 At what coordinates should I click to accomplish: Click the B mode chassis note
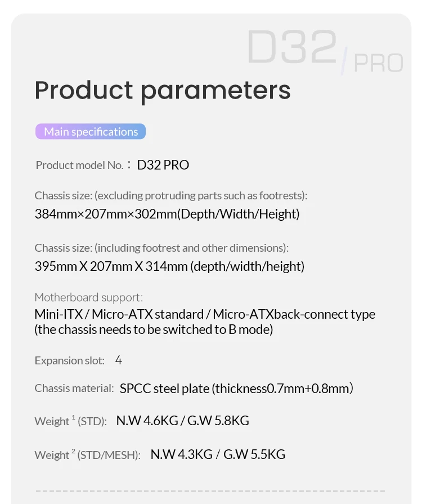point(154,329)
